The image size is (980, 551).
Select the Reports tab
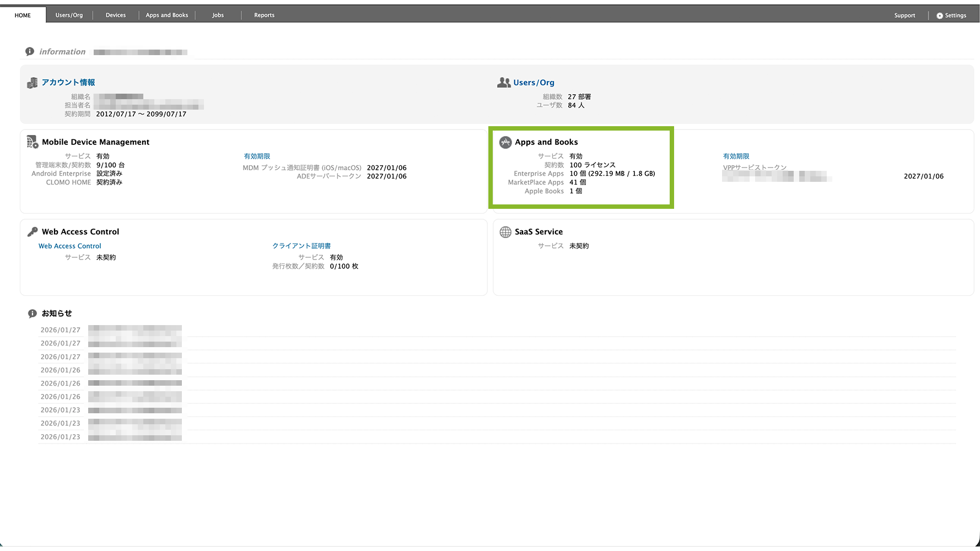264,15
